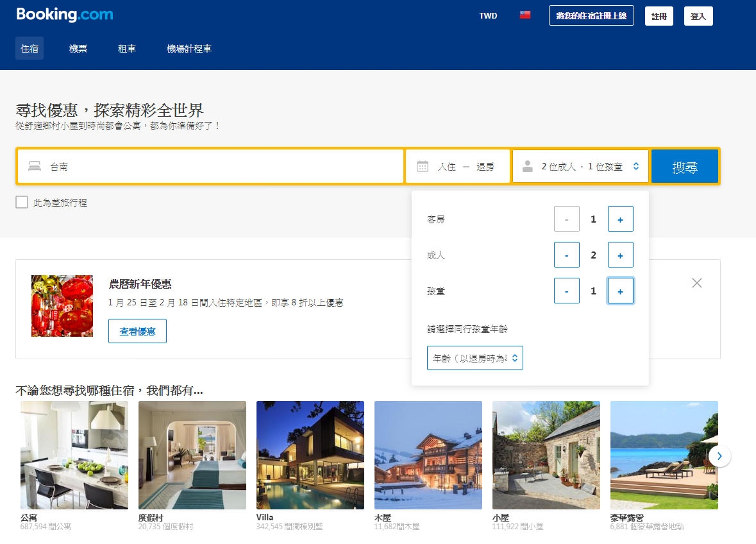Show next property types with right arrow

point(719,455)
